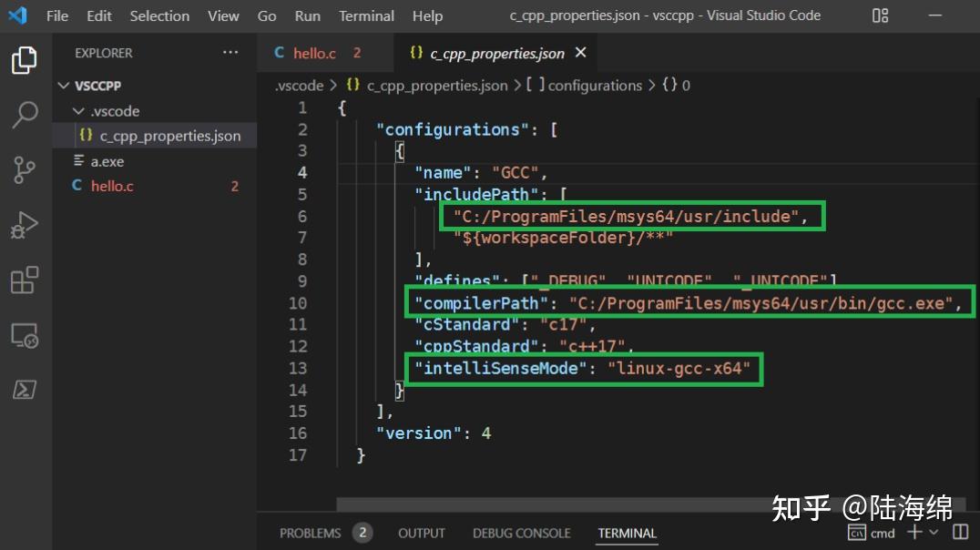Click the split editor layout icon beside the terminal
The width and height of the screenshot is (980, 550).
point(961,532)
